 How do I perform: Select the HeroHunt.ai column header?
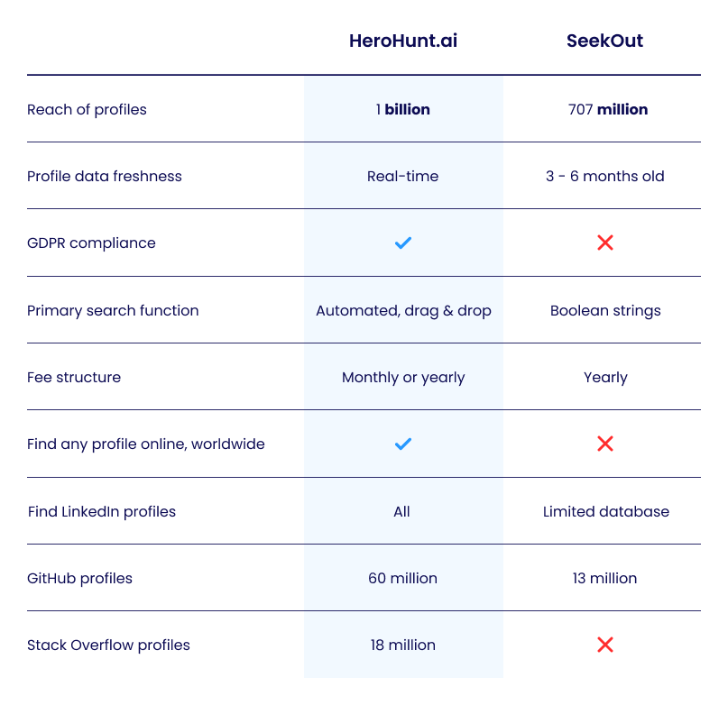point(403,41)
